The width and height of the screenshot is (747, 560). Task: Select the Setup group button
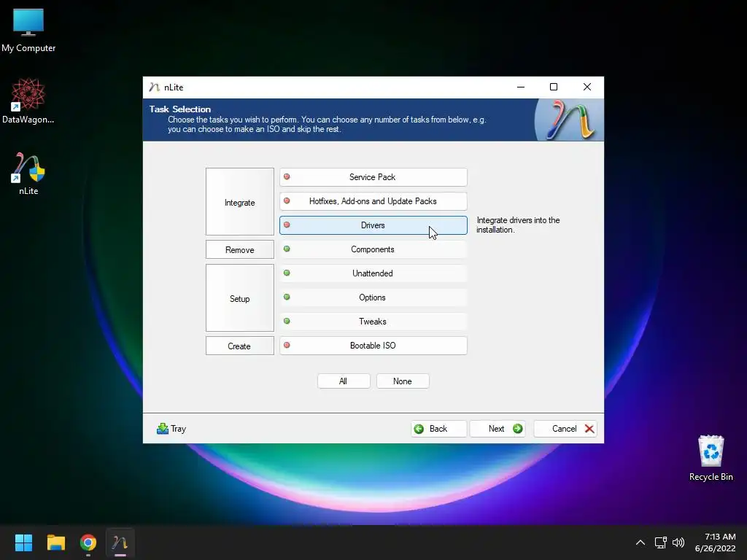click(239, 298)
